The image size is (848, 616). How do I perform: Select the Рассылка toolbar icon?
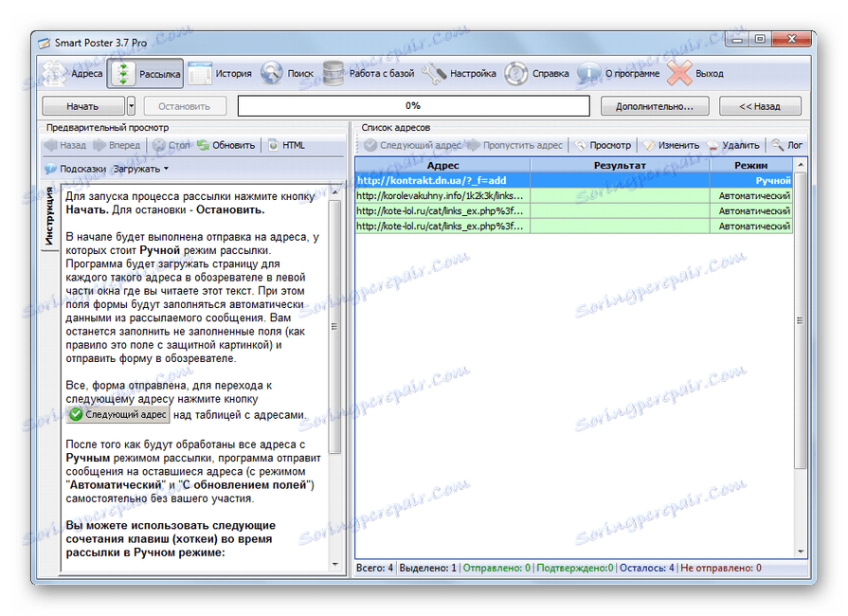[x=123, y=73]
